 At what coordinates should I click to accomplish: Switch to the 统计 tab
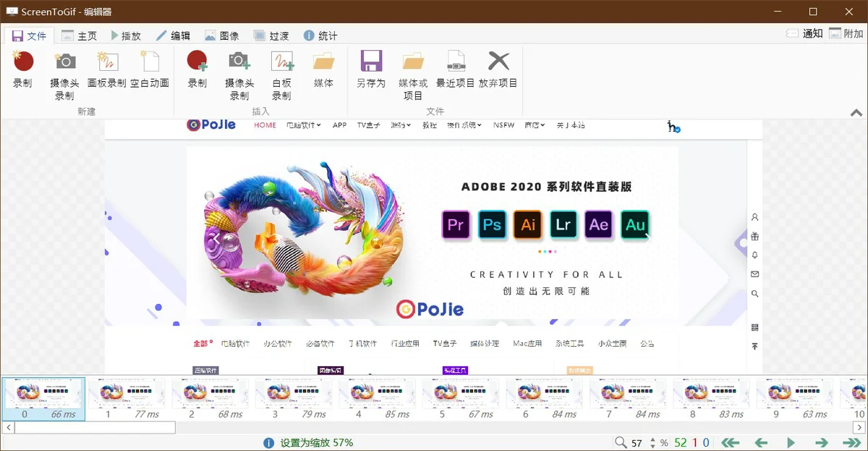pyautogui.click(x=320, y=35)
